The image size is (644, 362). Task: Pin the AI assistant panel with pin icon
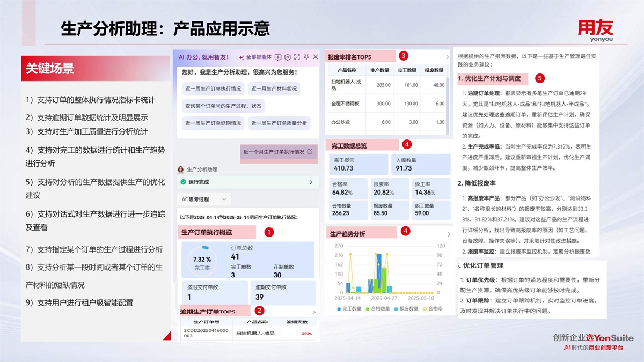[x=306, y=57]
